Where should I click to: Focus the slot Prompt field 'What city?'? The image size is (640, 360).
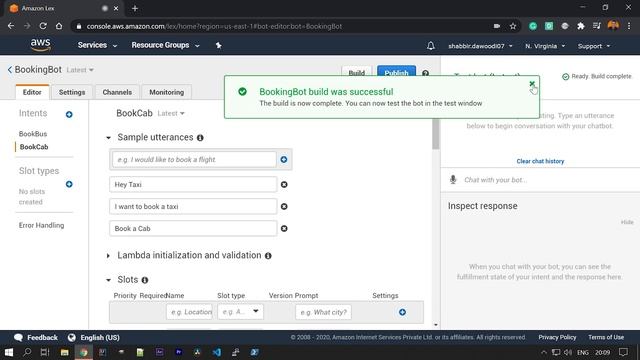pyautogui.click(x=323, y=312)
